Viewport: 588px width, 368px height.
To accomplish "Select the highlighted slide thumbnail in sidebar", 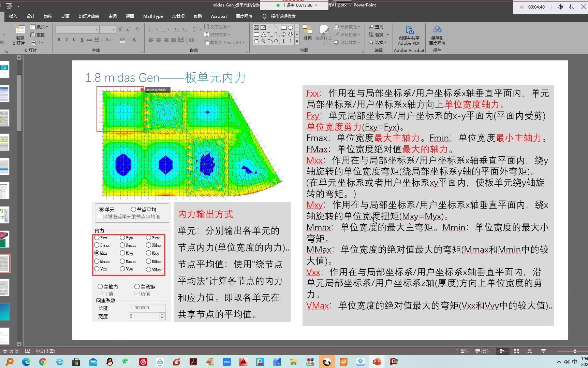I will 5,263.
